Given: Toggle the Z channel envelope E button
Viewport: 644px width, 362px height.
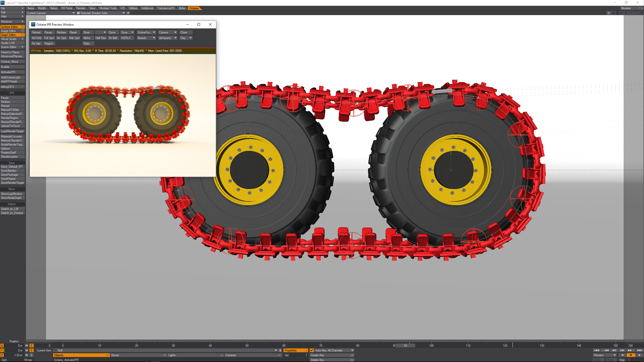Looking at the screenshot, I should click(32, 355).
